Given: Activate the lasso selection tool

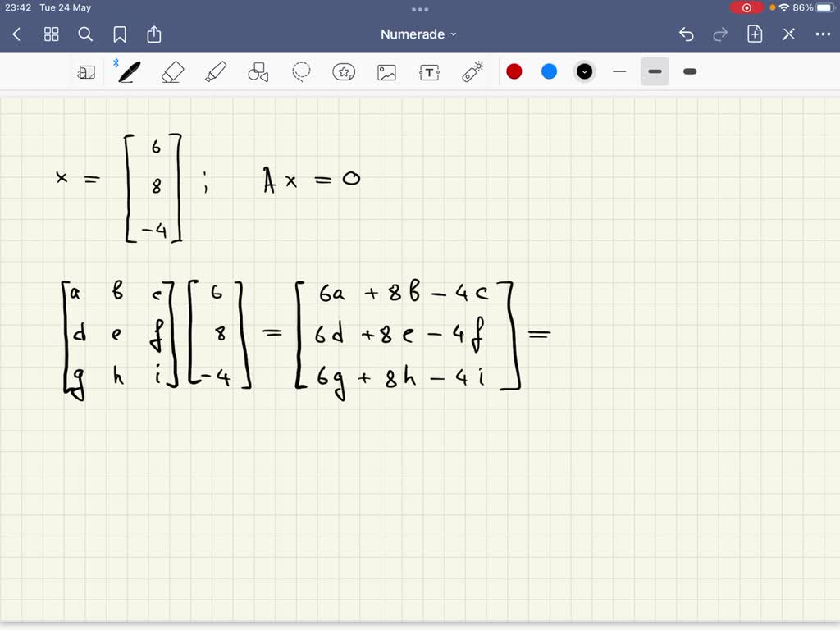Looking at the screenshot, I should [x=300, y=72].
